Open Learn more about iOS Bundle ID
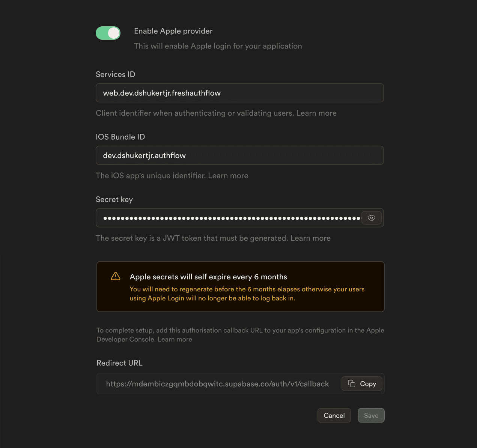Viewport: 477px width, 448px height. click(228, 175)
